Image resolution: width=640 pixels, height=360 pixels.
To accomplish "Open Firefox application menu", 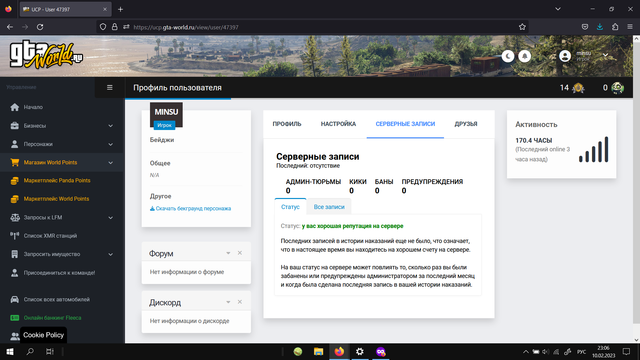I will (x=630, y=27).
